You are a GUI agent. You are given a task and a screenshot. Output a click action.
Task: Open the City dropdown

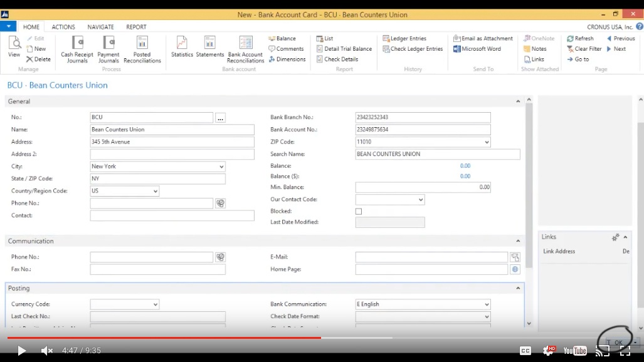(x=221, y=167)
